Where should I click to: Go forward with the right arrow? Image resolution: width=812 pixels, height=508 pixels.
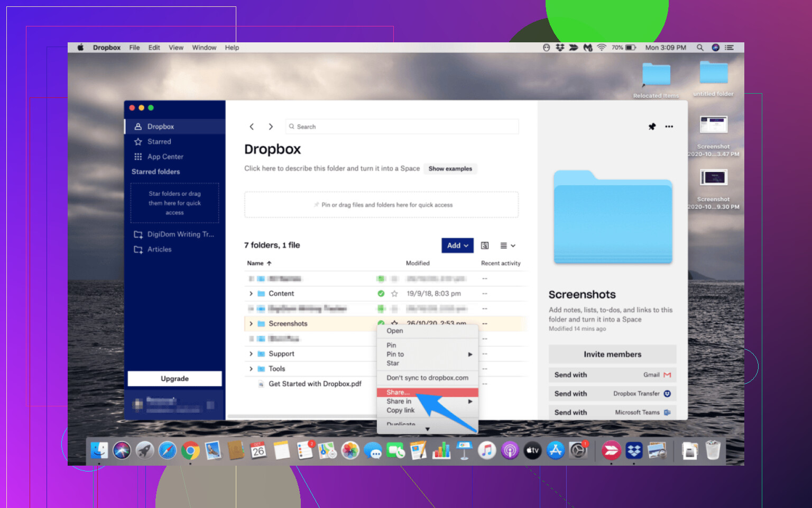[x=271, y=126]
